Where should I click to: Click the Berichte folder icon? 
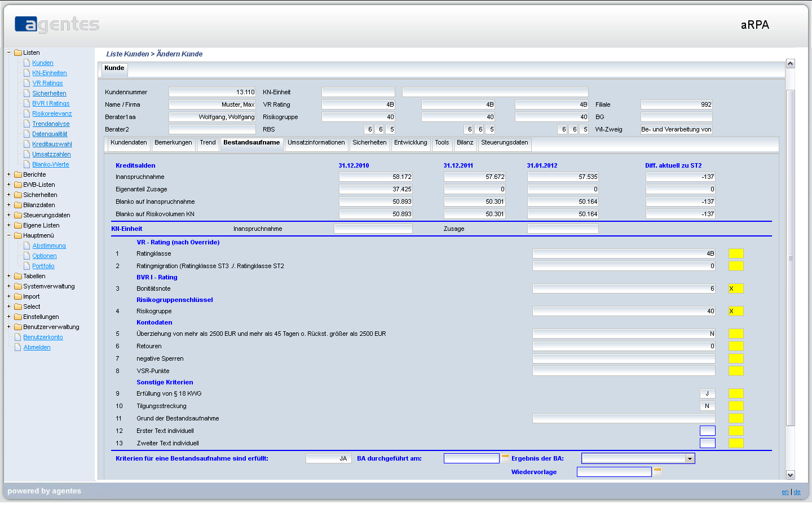pyautogui.click(x=18, y=174)
